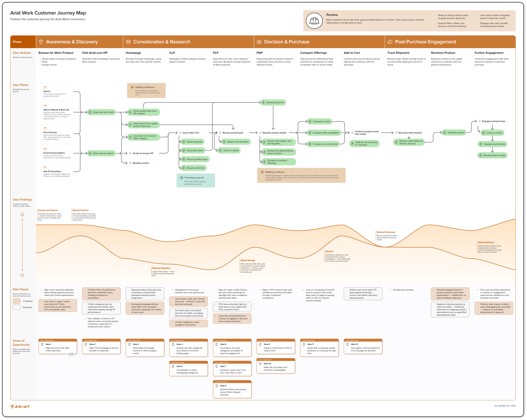The image size is (527, 420).
Task: Click the Unclear categories create navigation frustration card
Action: [x=188, y=323]
